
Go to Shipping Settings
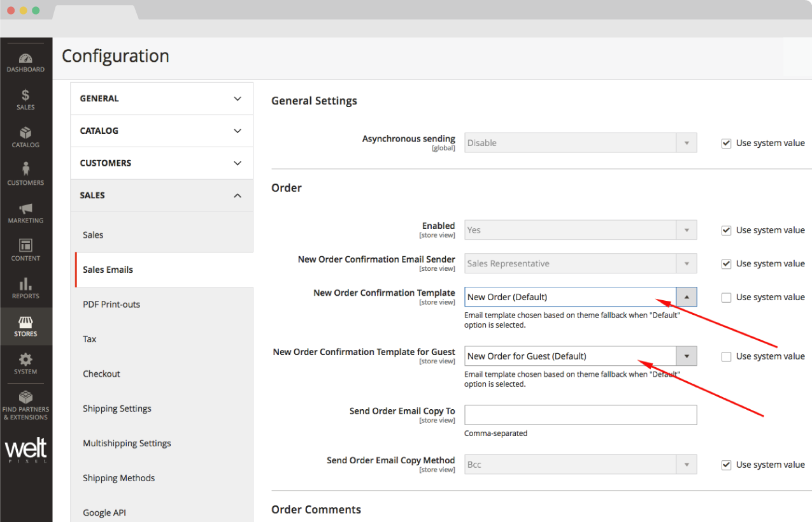point(117,409)
